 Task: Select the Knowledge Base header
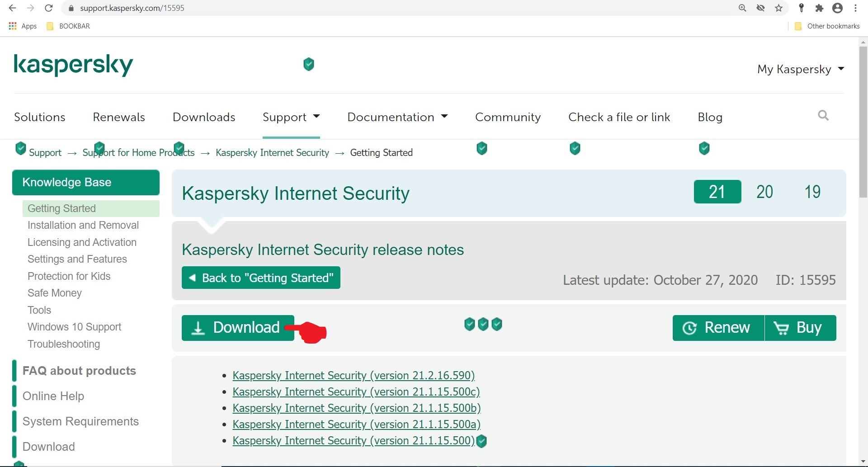pos(86,182)
